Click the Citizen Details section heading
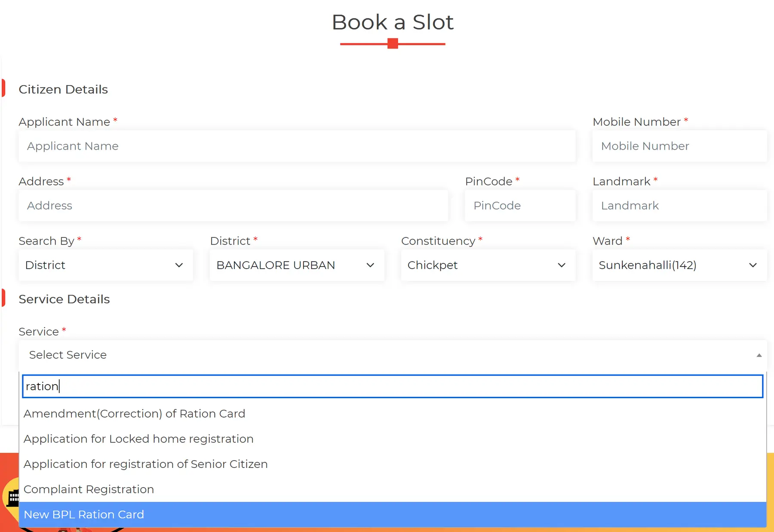774x532 pixels. pos(63,89)
